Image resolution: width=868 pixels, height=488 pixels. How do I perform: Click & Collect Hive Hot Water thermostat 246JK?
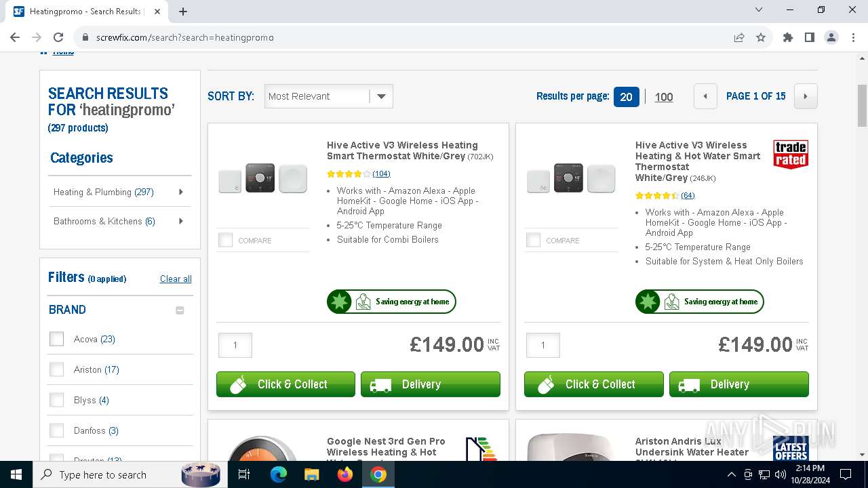pos(594,384)
